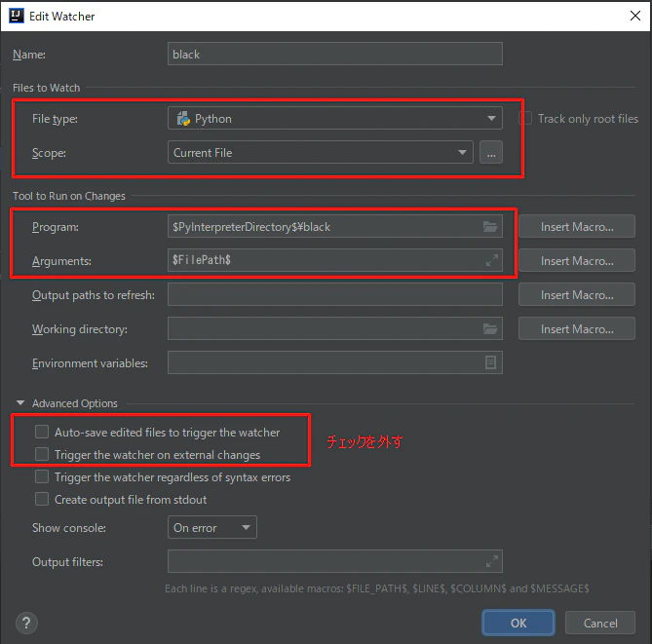Enable Create output file from stdout
This screenshot has width=652, height=644.
[x=42, y=499]
